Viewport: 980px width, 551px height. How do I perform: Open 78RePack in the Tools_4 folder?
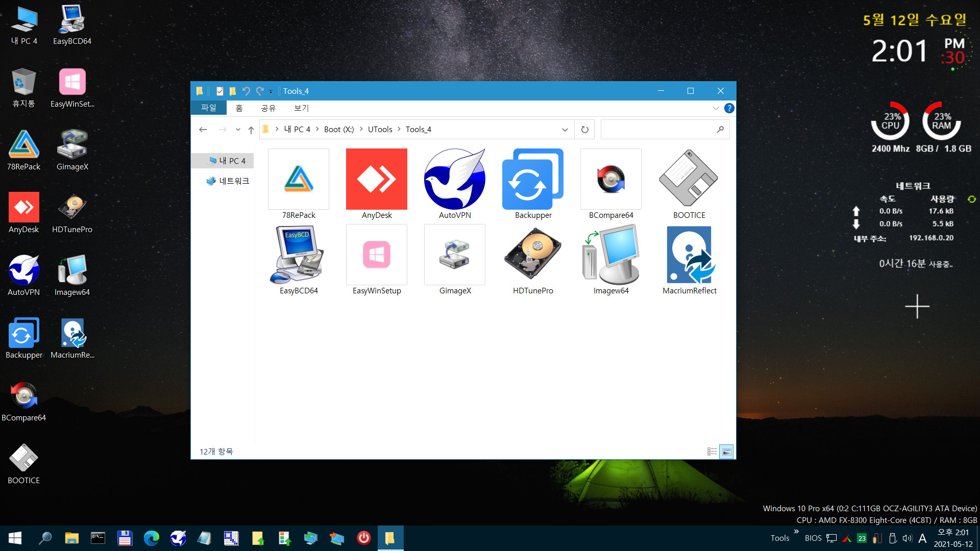299,184
